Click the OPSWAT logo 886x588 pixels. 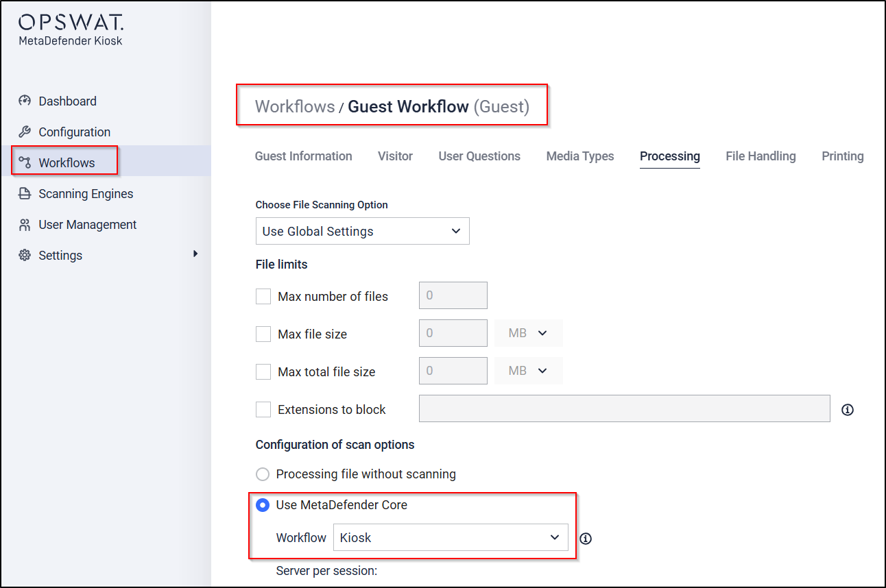pyautogui.click(x=71, y=23)
